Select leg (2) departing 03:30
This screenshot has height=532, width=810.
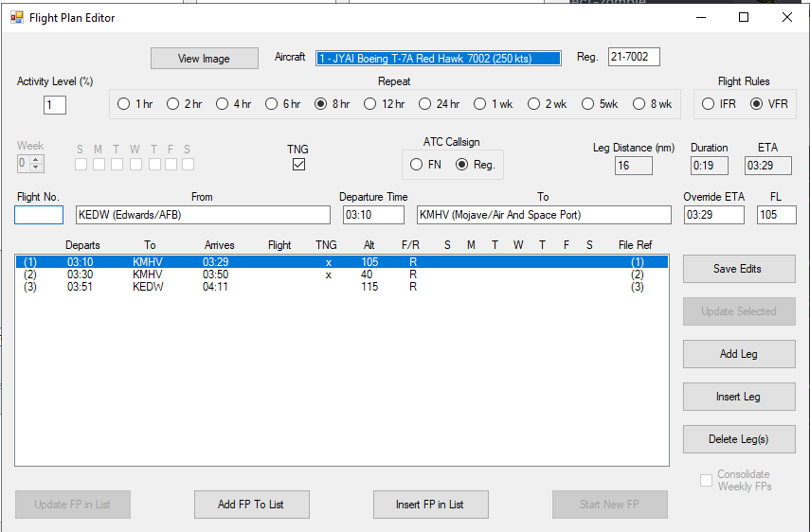342,275
